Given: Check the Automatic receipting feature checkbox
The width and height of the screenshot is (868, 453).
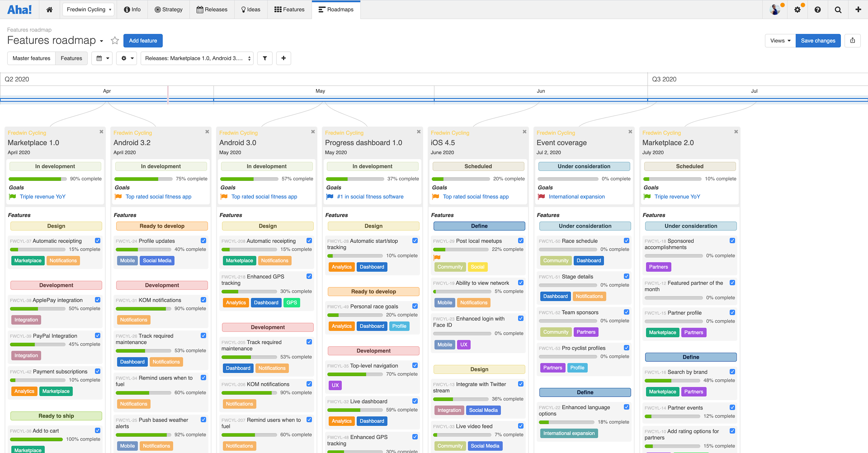Looking at the screenshot, I should coord(98,240).
